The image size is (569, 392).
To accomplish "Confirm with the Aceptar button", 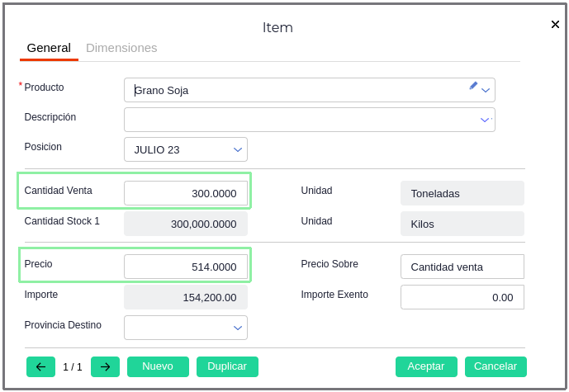I will (426, 366).
